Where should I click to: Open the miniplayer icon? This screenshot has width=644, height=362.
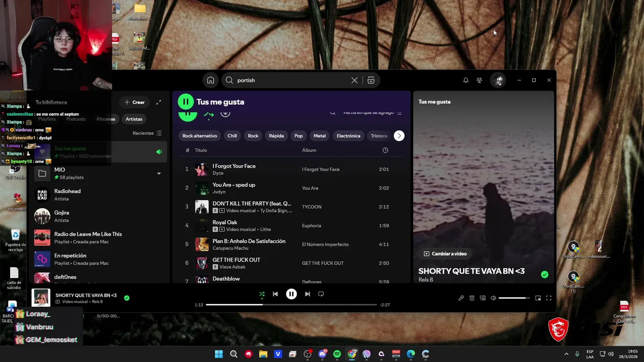click(x=538, y=298)
